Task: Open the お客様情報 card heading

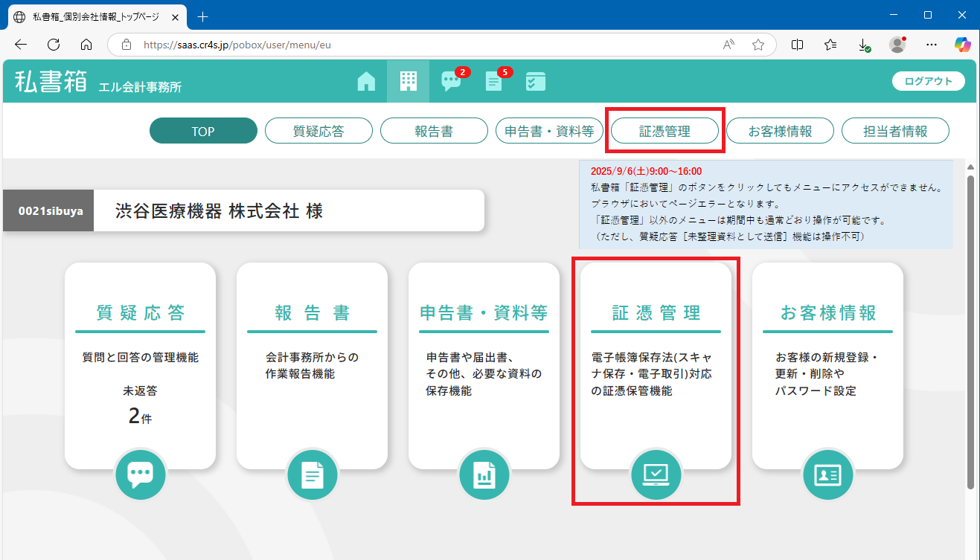Action: click(828, 313)
